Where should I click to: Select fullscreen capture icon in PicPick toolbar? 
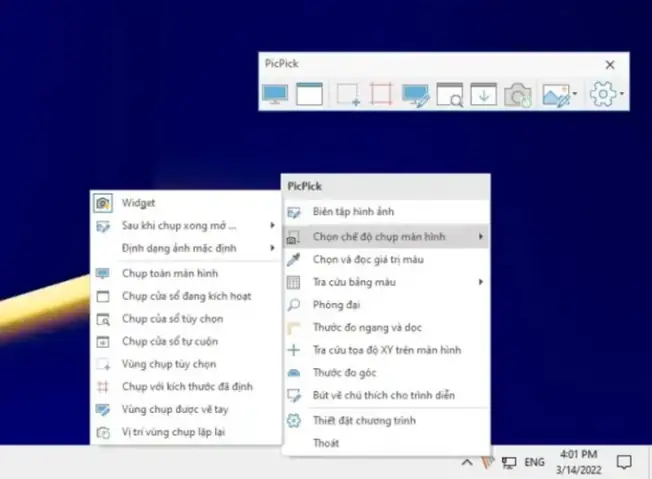point(275,94)
